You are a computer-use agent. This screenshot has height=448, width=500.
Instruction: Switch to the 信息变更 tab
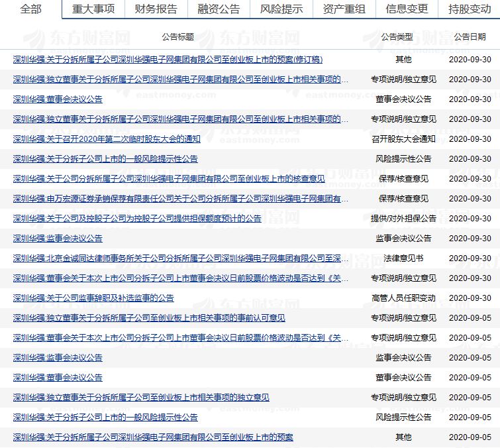[x=407, y=9]
